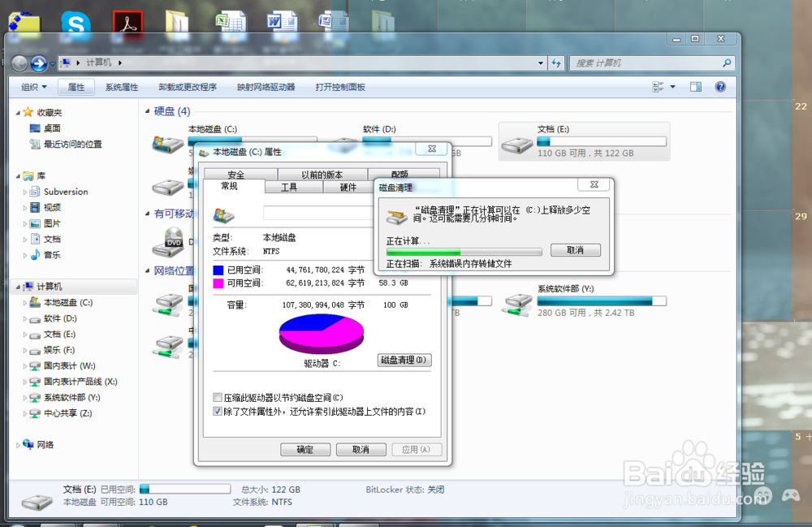Click 属性 toolbar button
Viewport: 812px width, 527px height.
(76, 87)
